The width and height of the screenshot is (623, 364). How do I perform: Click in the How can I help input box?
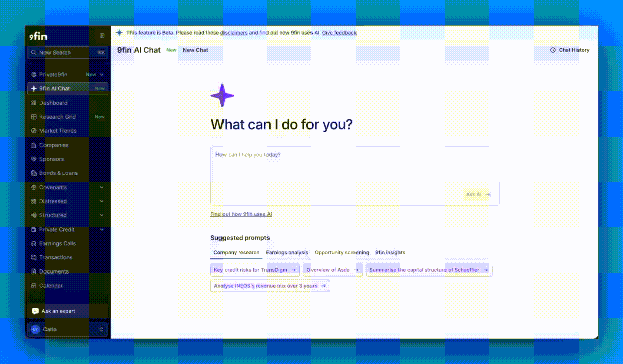[x=355, y=176]
